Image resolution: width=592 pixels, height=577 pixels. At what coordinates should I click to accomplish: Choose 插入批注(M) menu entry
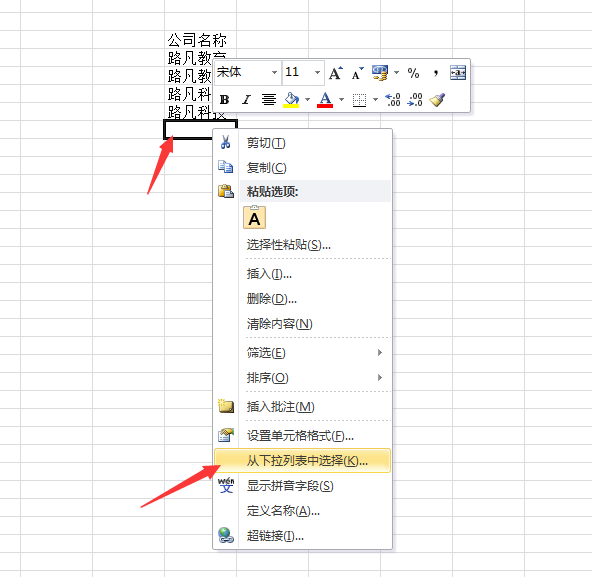[302, 407]
